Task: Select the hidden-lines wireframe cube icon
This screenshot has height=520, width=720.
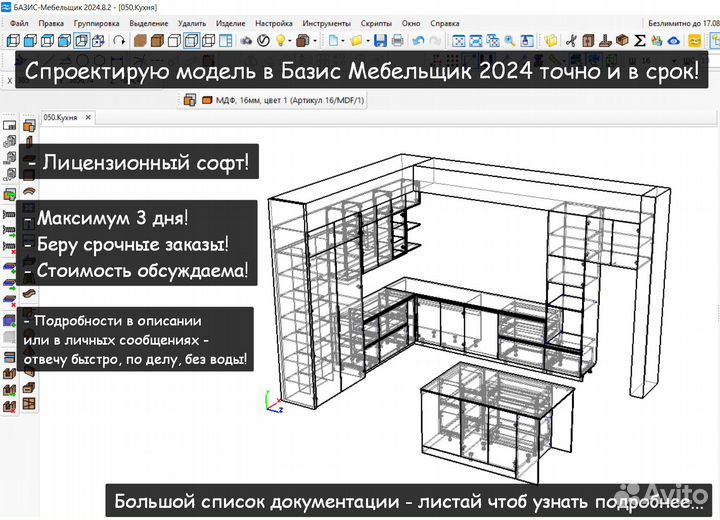Action: (x=208, y=41)
